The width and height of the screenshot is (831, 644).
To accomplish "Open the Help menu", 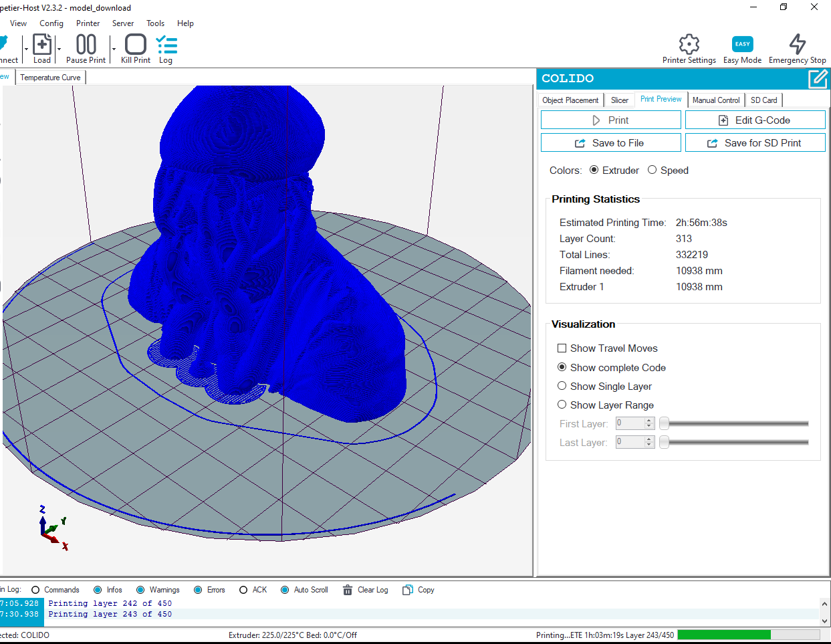I will pyautogui.click(x=185, y=23).
